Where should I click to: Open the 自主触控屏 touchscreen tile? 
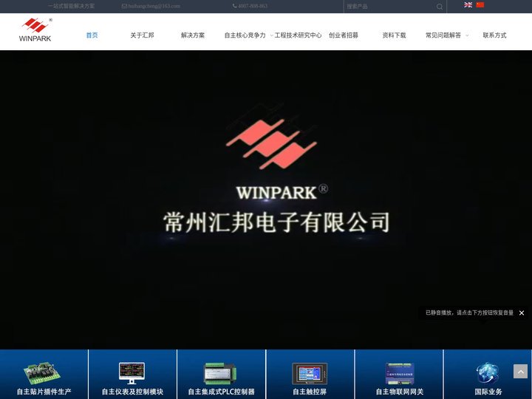[x=310, y=375]
